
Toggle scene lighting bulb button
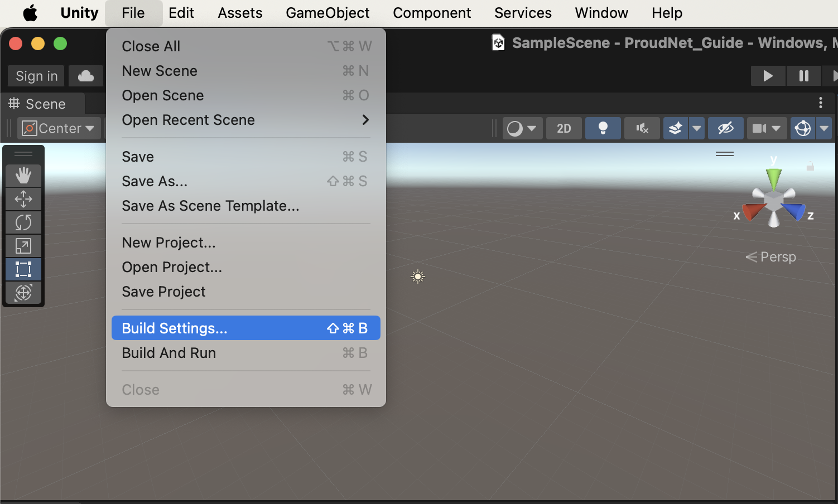pyautogui.click(x=603, y=129)
